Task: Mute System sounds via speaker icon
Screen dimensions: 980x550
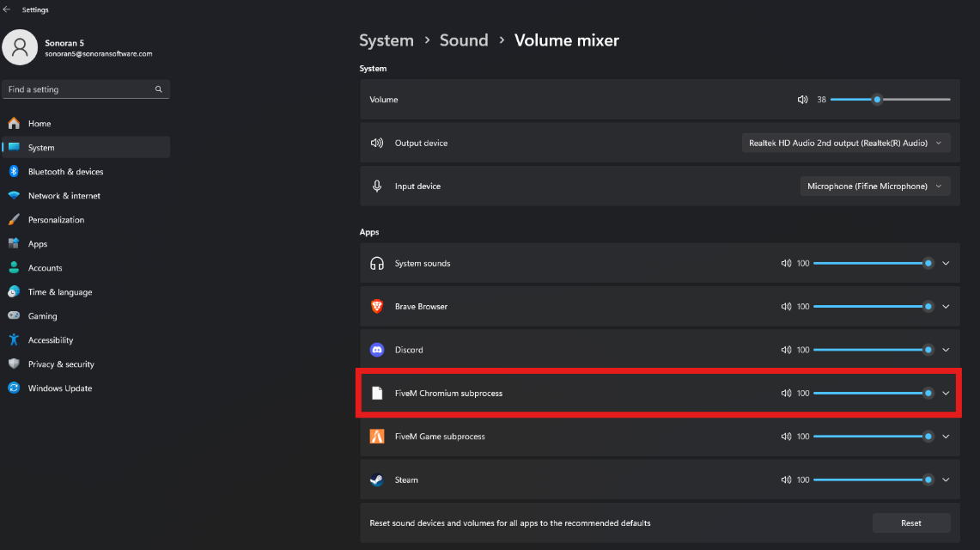Action: [786, 263]
